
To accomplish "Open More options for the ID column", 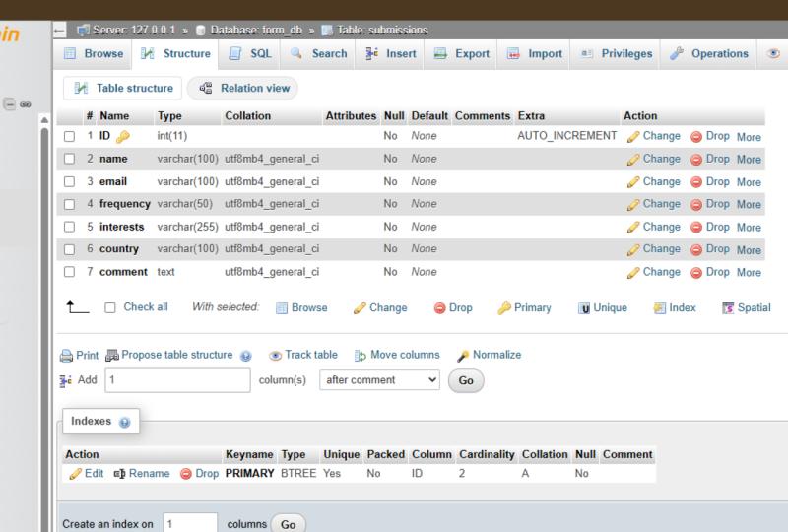I will pyautogui.click(x=749, y=137).
